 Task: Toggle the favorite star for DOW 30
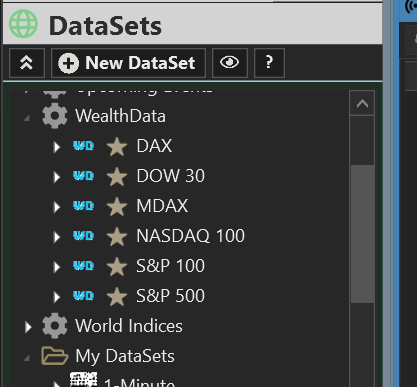[117, 176]
